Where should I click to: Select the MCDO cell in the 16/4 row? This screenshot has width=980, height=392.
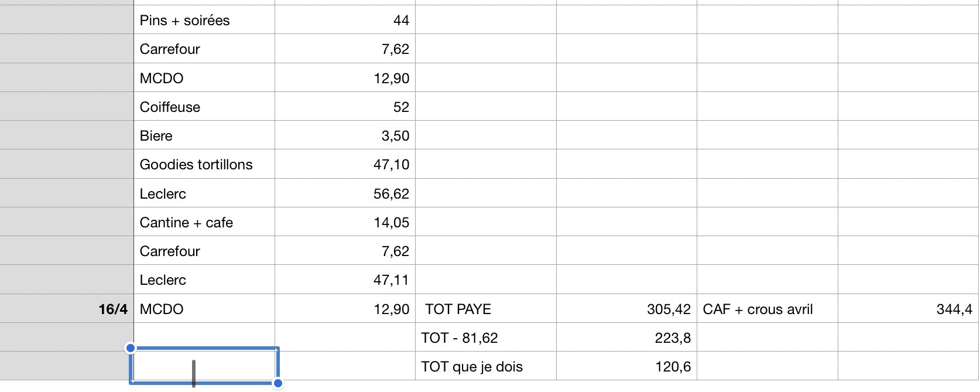pos(204,309)
